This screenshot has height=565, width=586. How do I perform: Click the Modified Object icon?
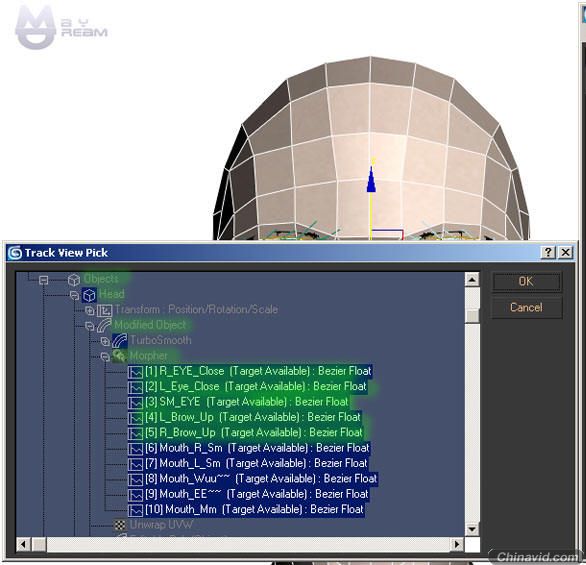[104, 325]
